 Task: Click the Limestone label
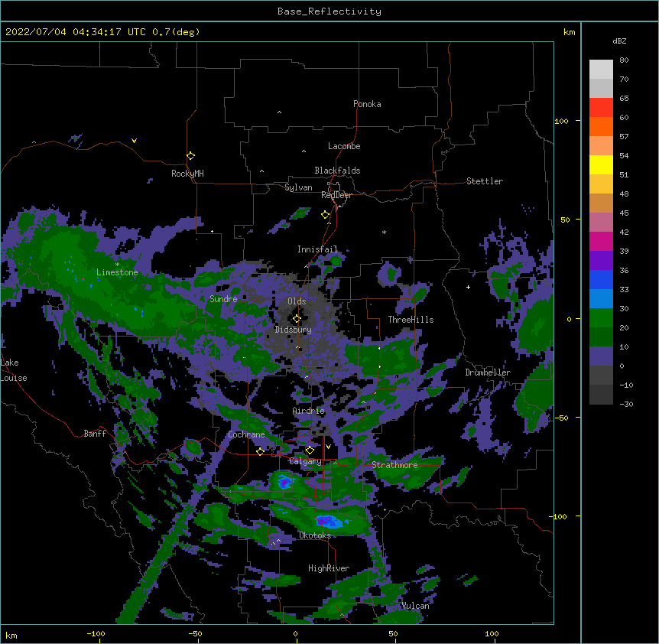pos(117,272)
